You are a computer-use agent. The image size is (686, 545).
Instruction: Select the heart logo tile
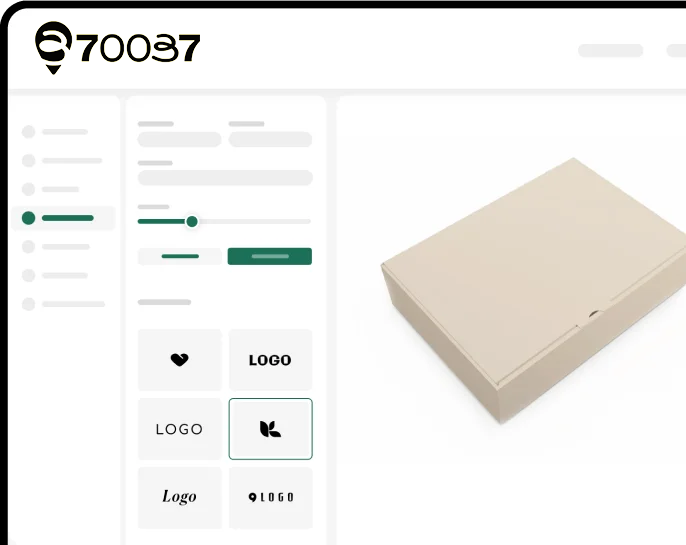coord(179,360)
